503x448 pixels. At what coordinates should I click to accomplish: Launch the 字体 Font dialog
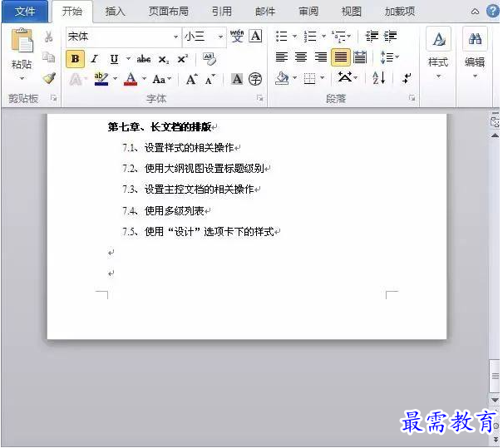(x=260, y=98)
